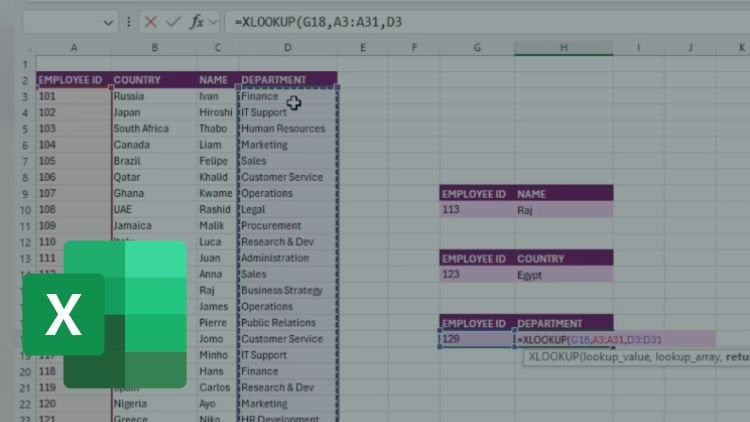Select column D header
This screenshot has width=750, height=422.
click(x=287, y=48)
